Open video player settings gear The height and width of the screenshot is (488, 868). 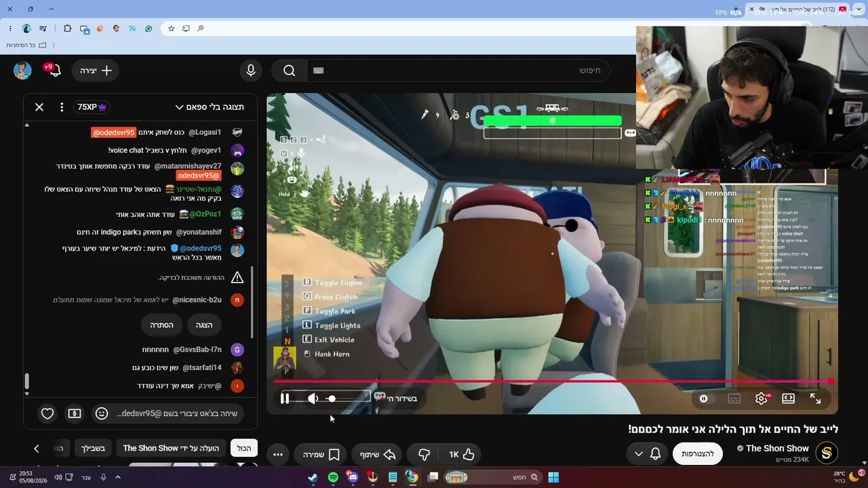tap(761, 399)
